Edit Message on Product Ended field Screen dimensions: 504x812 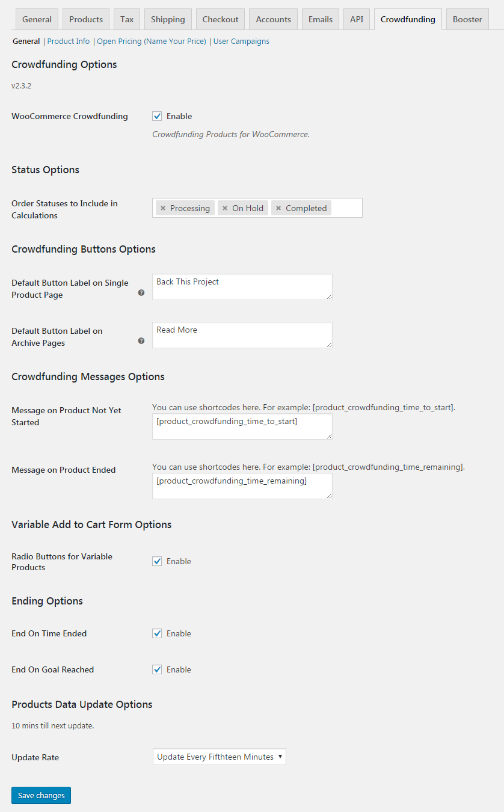coord(242,486)
